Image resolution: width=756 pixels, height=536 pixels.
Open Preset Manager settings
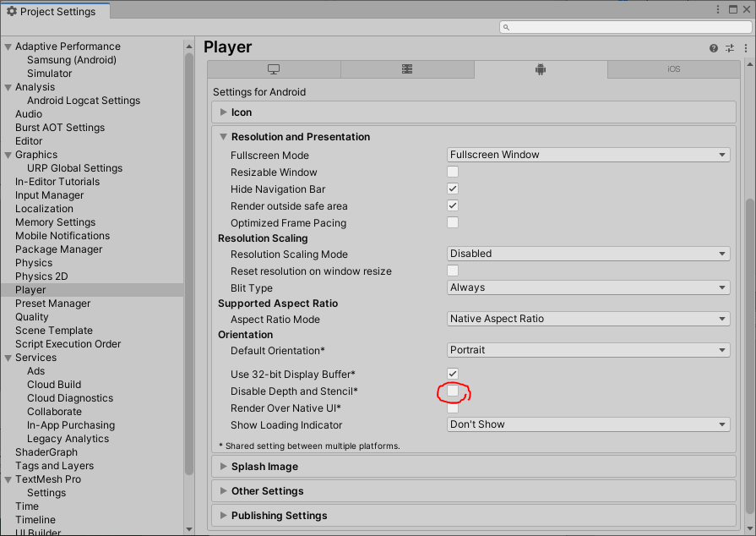[52, 303]
